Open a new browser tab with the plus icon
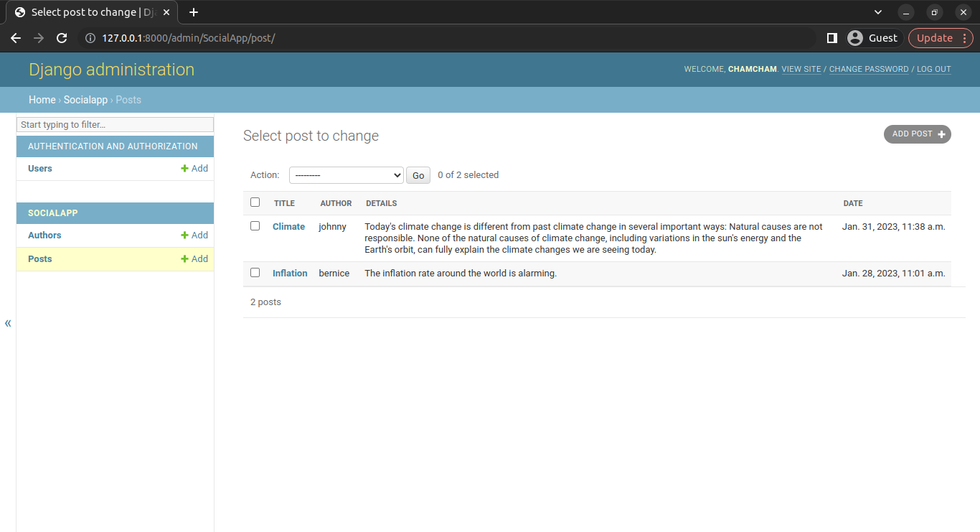The height and width of the screenshot is (532, 980). pyautogui.click(x=193, y=12)
